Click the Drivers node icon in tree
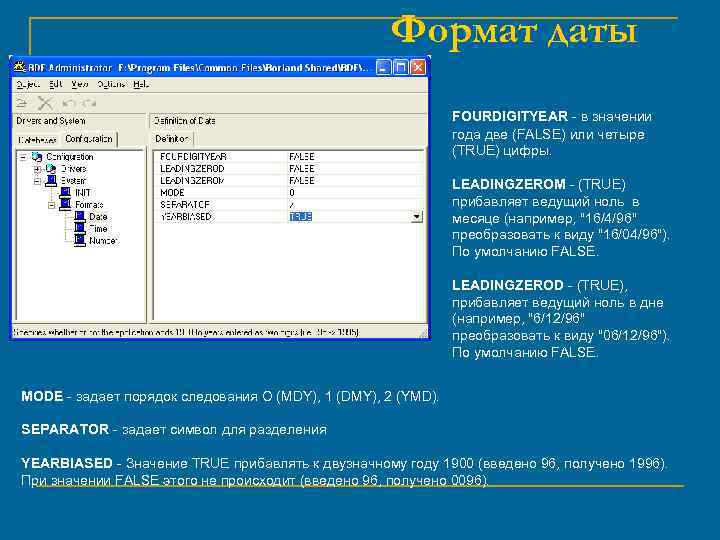The height and width of the screenshot is (540, 720). 51,169
